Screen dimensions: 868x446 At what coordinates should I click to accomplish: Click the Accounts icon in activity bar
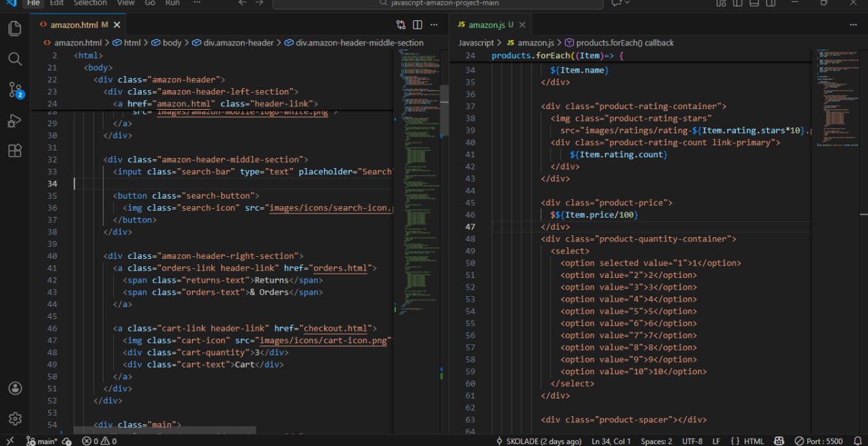tap(14, 388)
